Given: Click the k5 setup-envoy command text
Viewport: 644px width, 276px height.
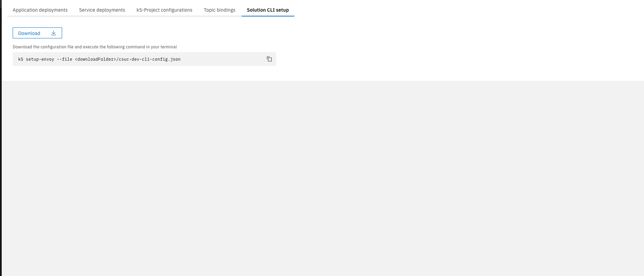Looking at the screenshot, I should [99, 59].
